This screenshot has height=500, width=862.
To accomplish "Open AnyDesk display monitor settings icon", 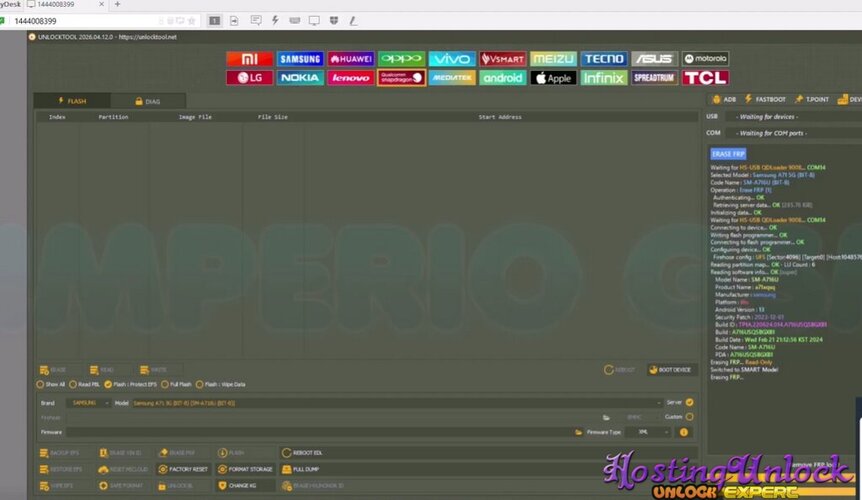I will coord(314,21).
